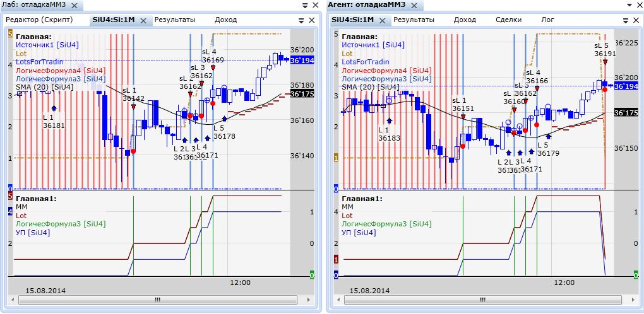The height and width of the screenshot is (314, 644).
Task: Click SMA (20) [SiU4] legend in Агент chart
Action: click(x=371, y=87)
